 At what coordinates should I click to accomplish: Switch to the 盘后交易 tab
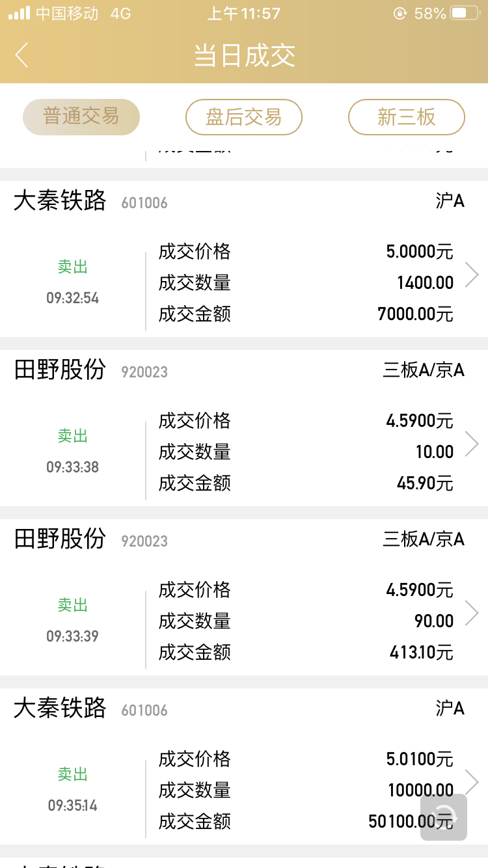[244, 117]
